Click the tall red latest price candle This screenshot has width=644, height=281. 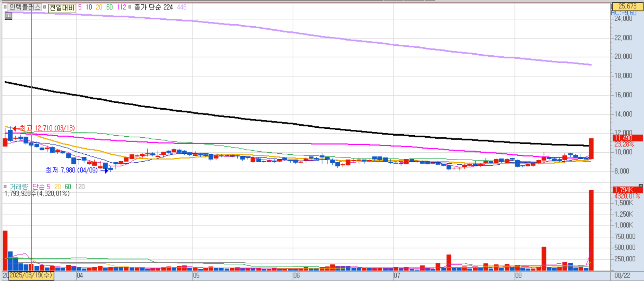point(591,149)
